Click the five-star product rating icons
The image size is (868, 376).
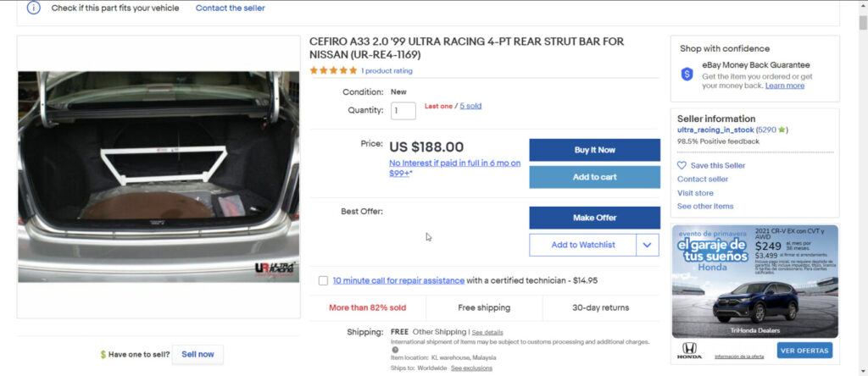333,71
